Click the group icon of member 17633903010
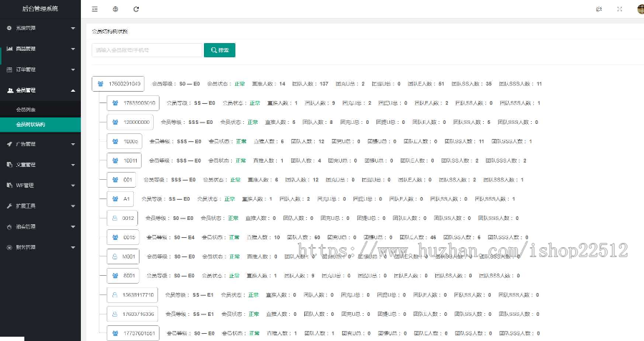Image resolution: width=644 pixels, height=341 pixels. [115, 103]
